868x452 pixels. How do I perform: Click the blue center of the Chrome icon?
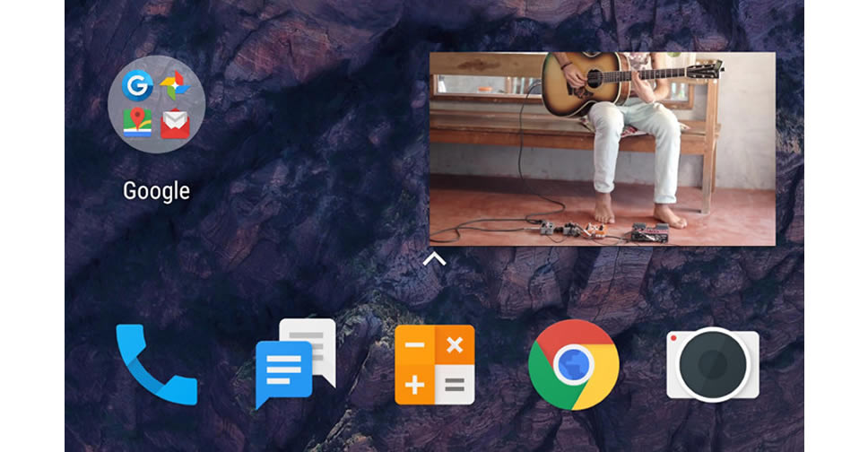573,365
